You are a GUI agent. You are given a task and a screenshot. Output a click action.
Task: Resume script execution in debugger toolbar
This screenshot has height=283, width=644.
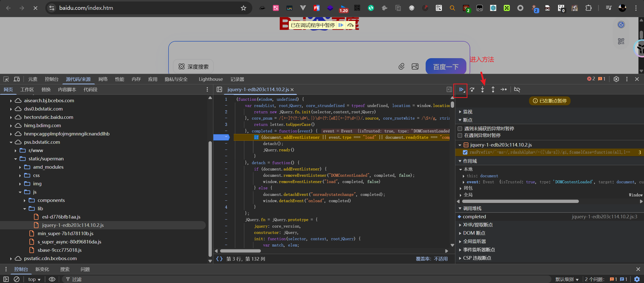(x=461, y=89)
